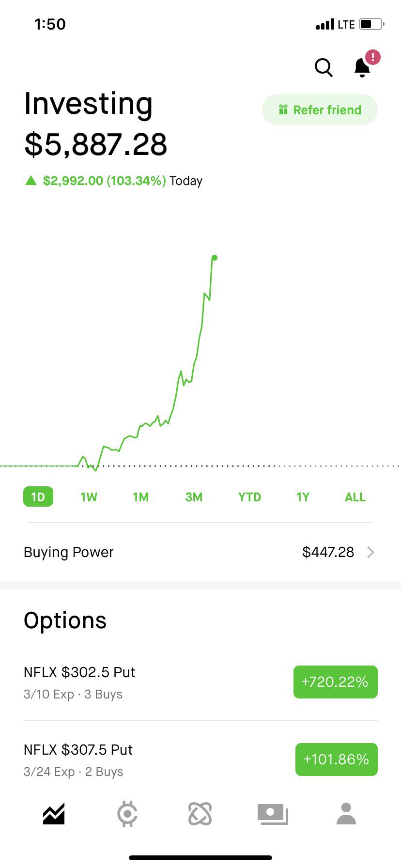Open NFLX $302.5 Put position
Viewport: 401px width, 868px height.
(80, 682)
